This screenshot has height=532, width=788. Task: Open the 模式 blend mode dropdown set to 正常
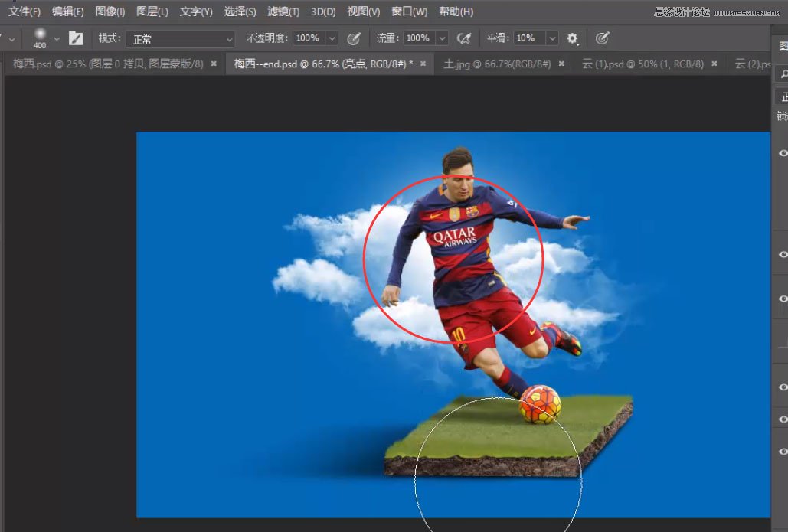tap(180, 38)
